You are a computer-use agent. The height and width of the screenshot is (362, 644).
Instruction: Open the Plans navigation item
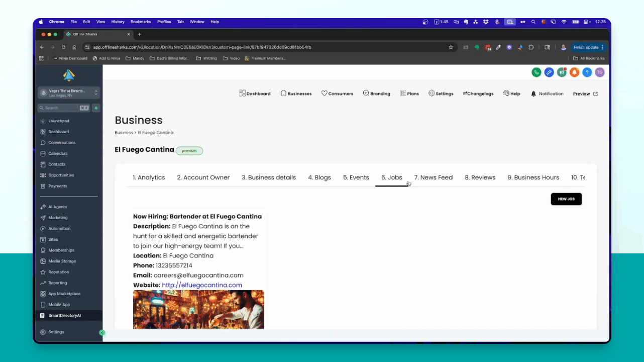pyautogui.click(x=409, y=94)
